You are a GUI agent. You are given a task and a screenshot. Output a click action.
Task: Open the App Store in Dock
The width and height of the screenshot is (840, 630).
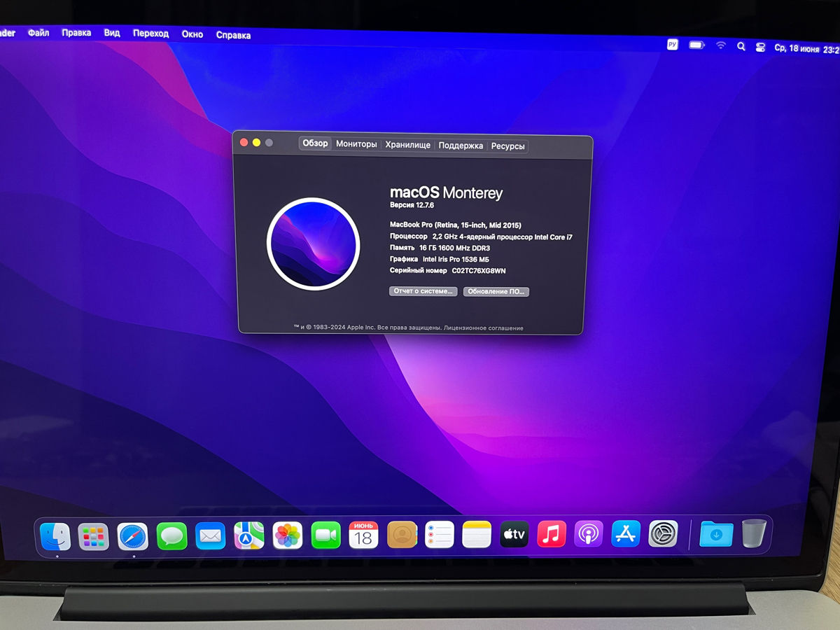coord(626,534)
